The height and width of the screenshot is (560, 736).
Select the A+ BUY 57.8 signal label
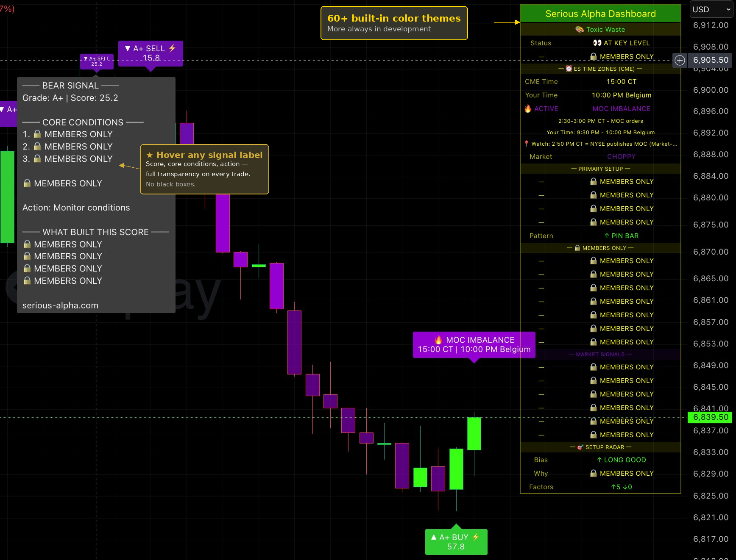456,541
